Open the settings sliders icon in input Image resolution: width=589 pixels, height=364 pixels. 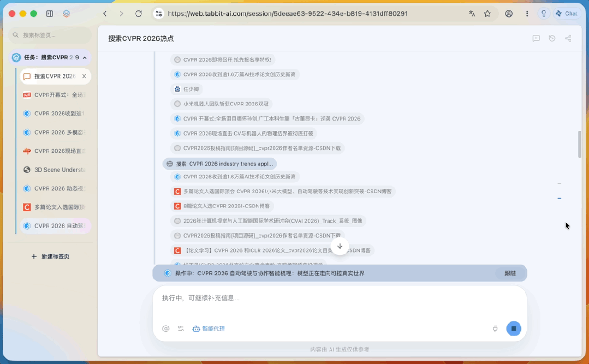point(181,329)
